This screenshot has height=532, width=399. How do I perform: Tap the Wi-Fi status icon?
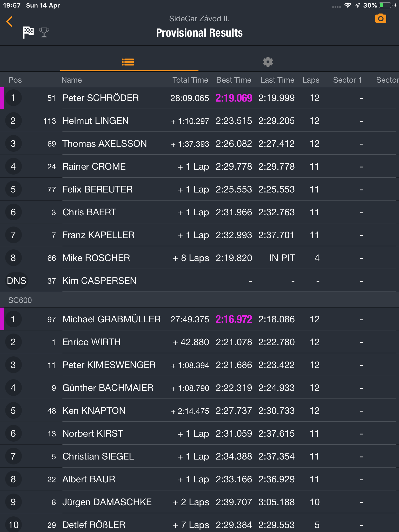coord(348,5)
